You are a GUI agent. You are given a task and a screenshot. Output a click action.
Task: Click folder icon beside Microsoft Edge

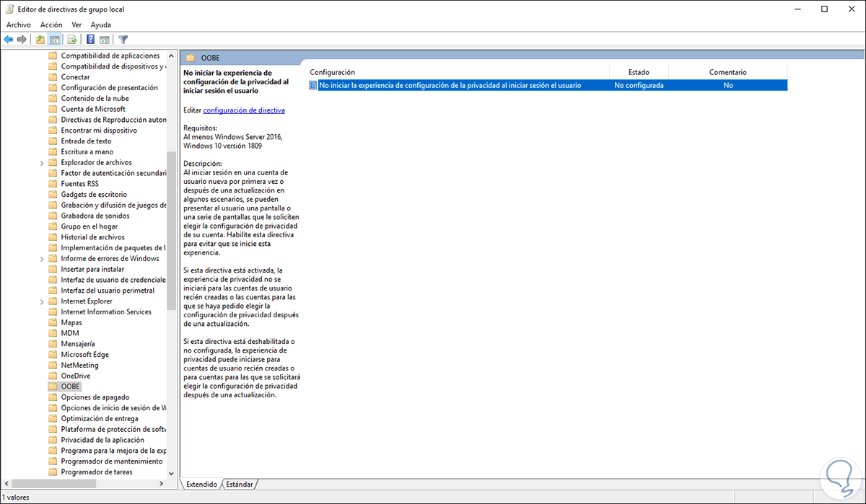coord(53,355)
